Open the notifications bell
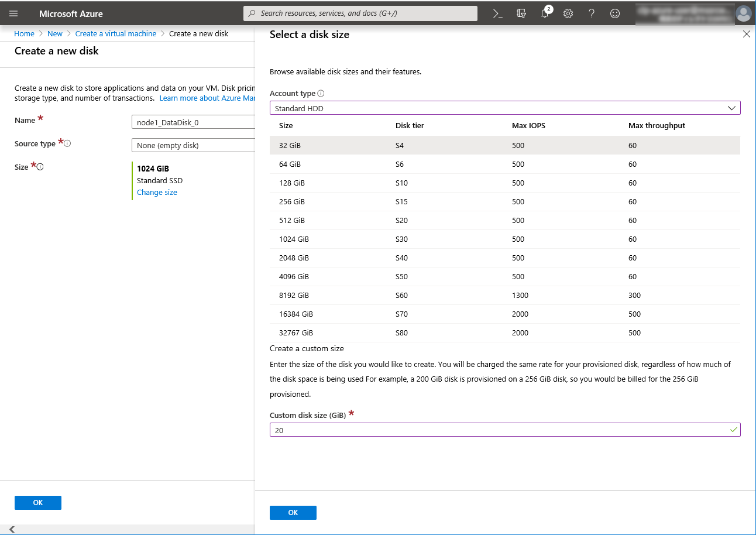 click(x=545, y=13)
